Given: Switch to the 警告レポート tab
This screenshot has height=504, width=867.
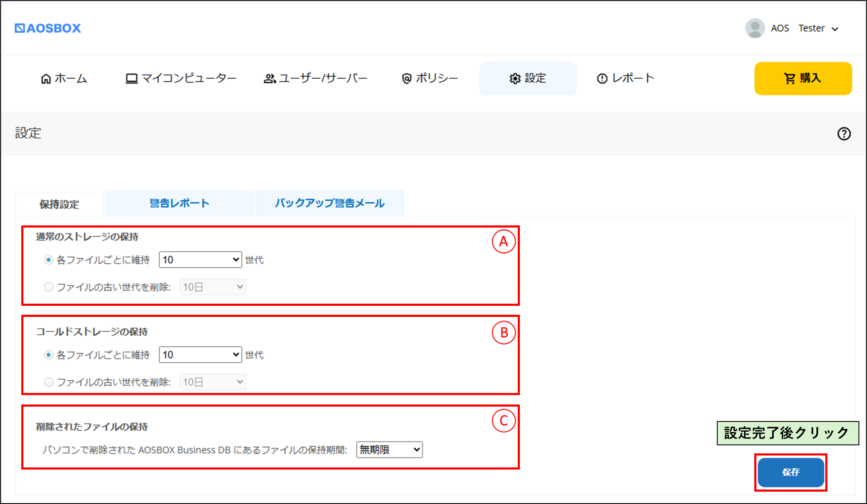Looking at the screenshot, I should (180, 203).
